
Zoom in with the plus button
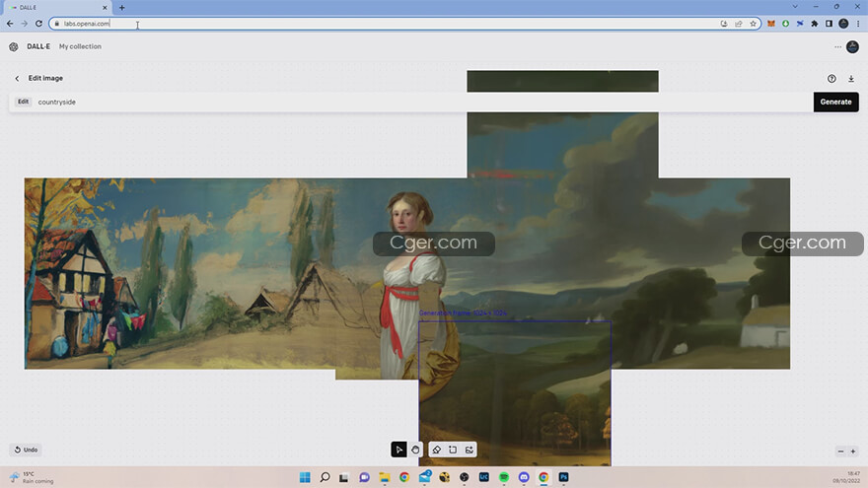pos(853,451)
